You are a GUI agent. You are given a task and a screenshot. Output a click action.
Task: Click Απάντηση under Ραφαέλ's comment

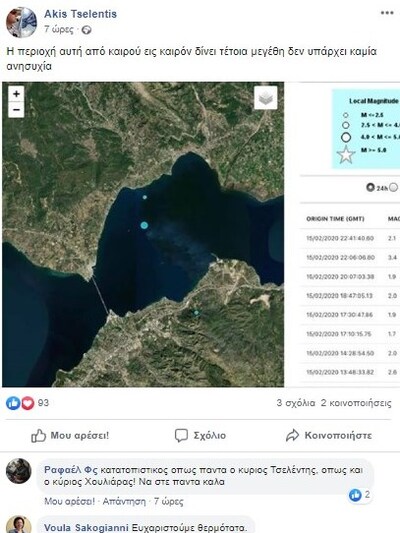click(x=124, y=501)
